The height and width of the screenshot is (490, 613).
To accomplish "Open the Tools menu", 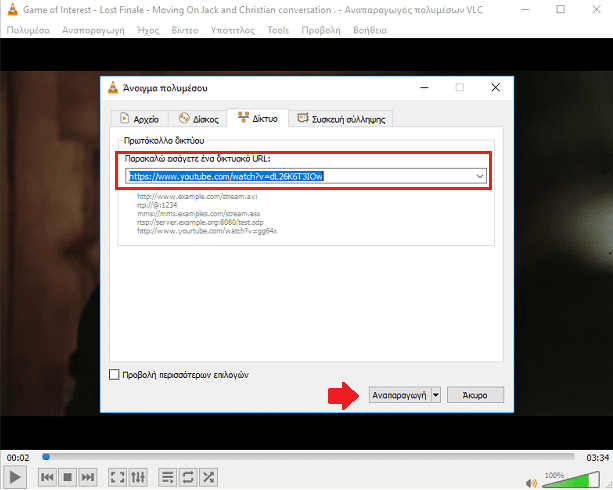I will point(278,30).
